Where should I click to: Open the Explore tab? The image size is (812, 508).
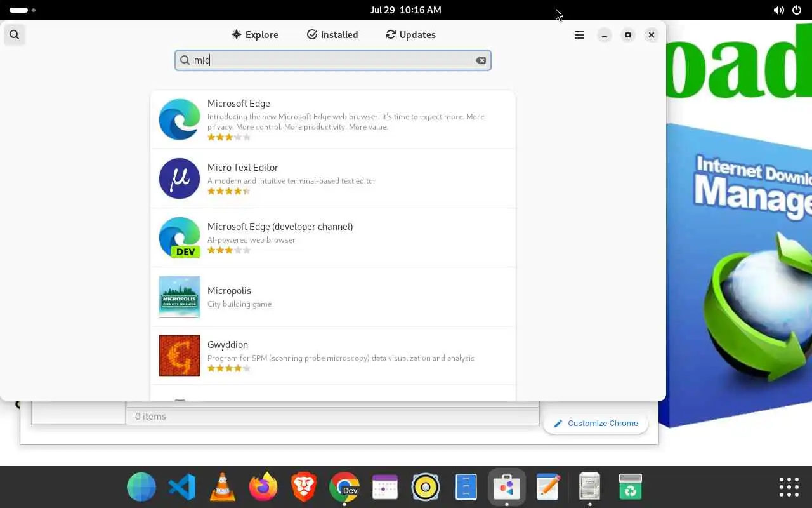click(255, 35)
